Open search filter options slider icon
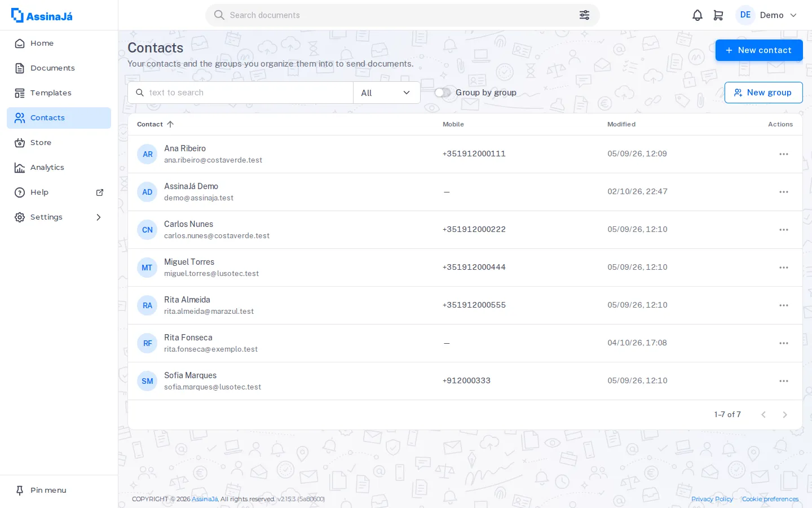Viewport: 812px width, 508px height. 585,15
